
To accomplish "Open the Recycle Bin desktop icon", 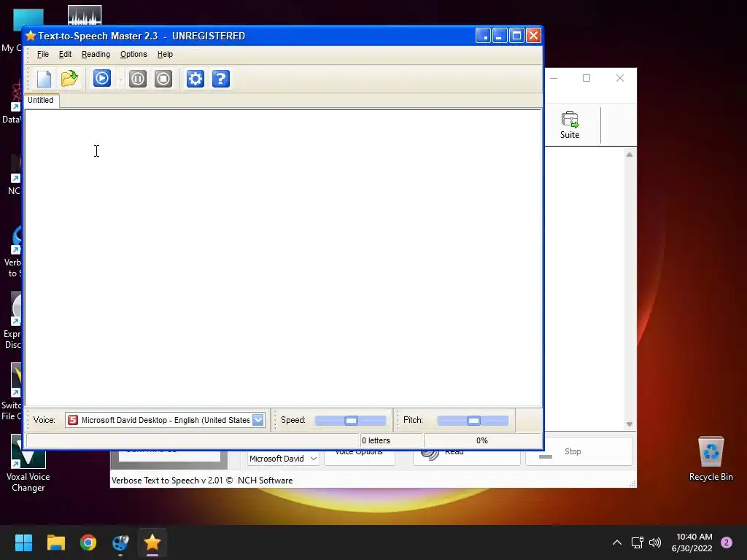I will (x=711, y=459).
